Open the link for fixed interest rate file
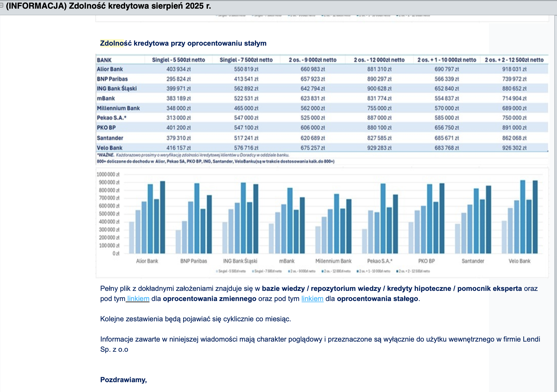This screenshot has height=392, width=557. point(312,299)
